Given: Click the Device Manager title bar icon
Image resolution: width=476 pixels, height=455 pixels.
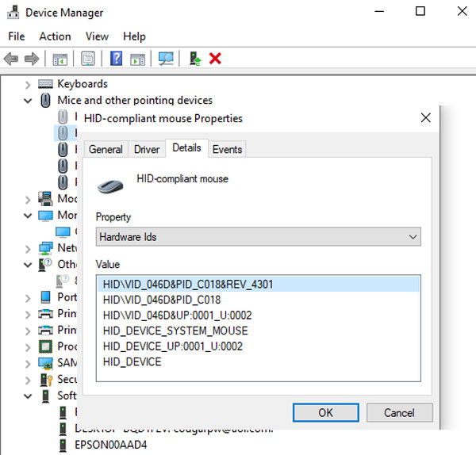Looking at the screenshot, I should [13, 12].
